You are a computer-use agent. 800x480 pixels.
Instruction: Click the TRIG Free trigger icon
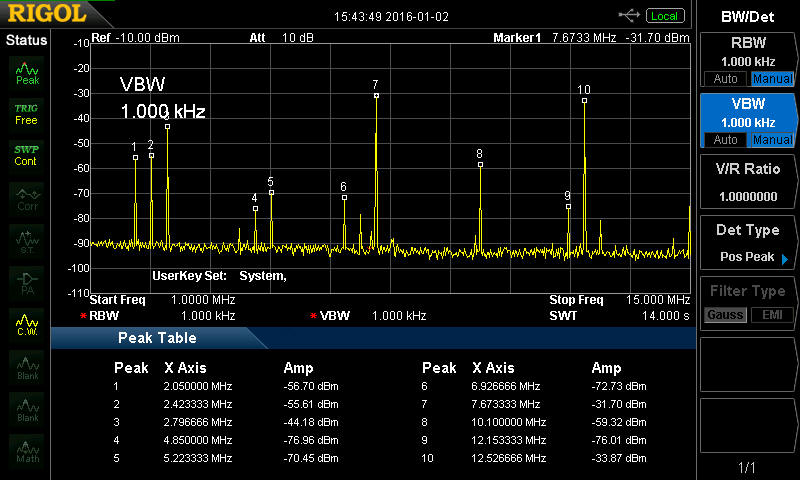coord(27,113)
